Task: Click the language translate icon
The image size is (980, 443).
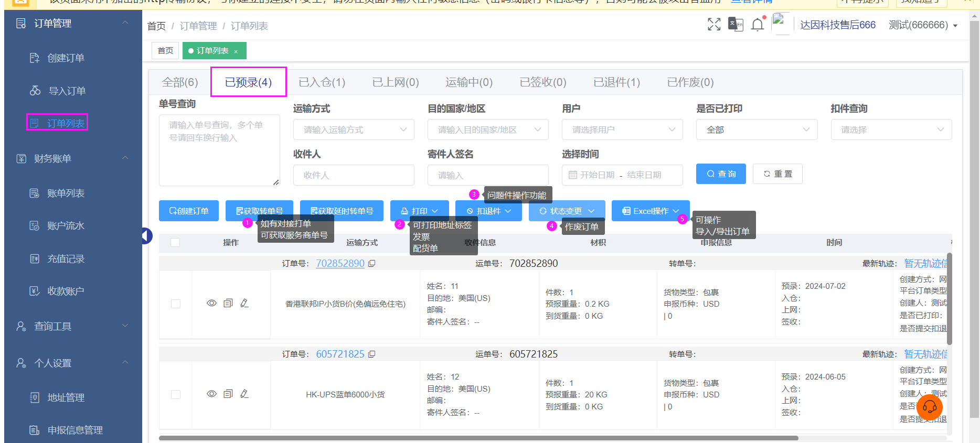Action: (x=736, y=25)
